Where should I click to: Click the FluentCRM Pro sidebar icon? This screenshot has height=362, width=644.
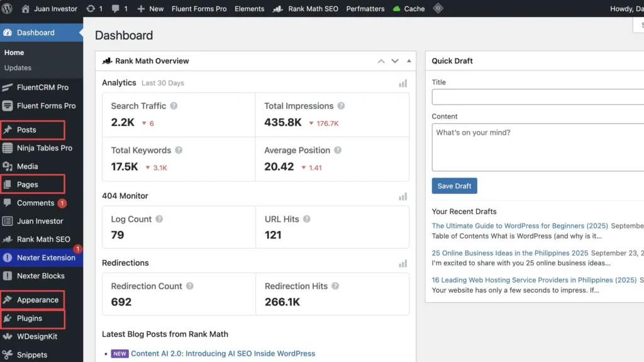8,88
